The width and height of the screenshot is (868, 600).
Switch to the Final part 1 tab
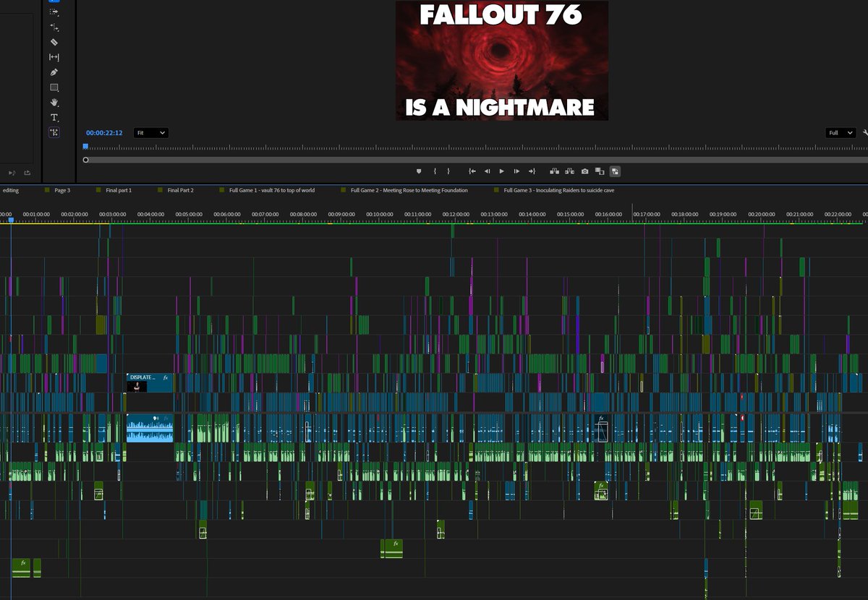(119, 190)
